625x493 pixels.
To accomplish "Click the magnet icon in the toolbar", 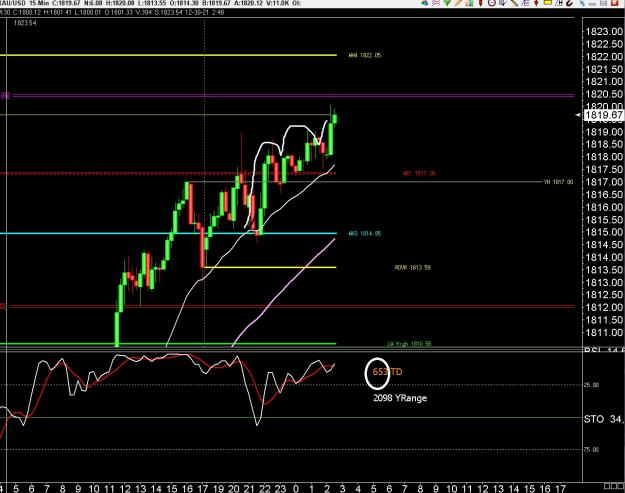I will point(570,3).
